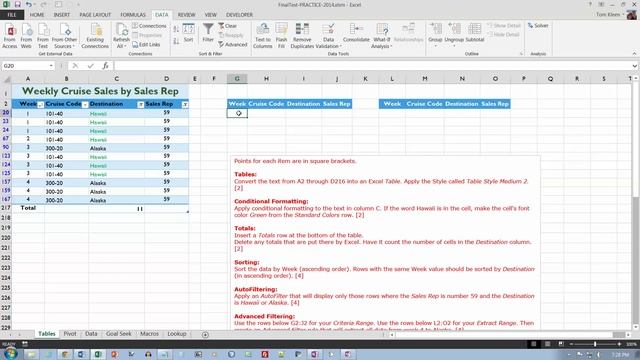This screenshot has width=640, height=360.
Task: Open the Pivot sheet tab
Action: pos(70,334)
